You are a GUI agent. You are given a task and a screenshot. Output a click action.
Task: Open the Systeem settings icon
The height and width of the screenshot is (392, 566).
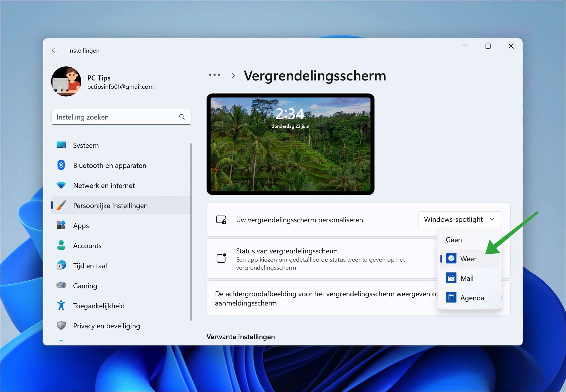(x=61, y=145)
